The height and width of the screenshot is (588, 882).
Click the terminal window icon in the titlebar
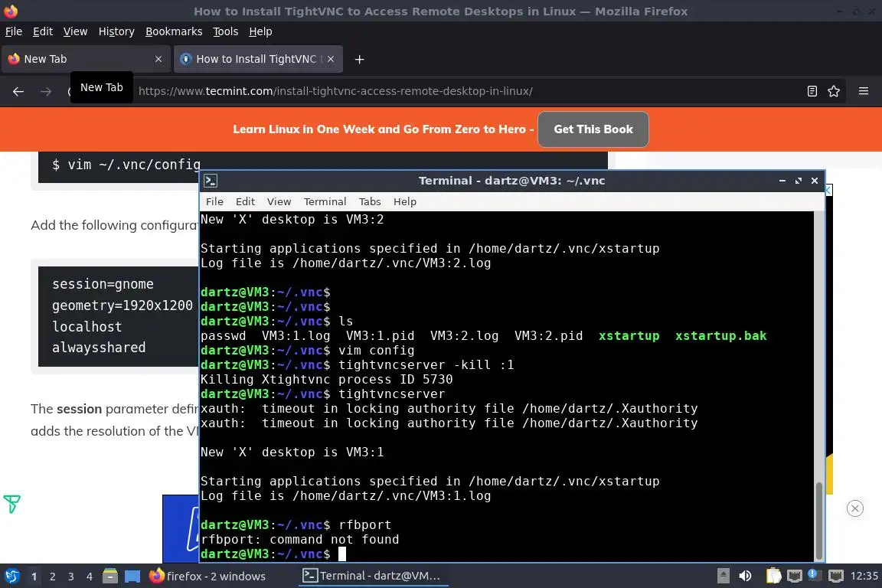(211, 181)
